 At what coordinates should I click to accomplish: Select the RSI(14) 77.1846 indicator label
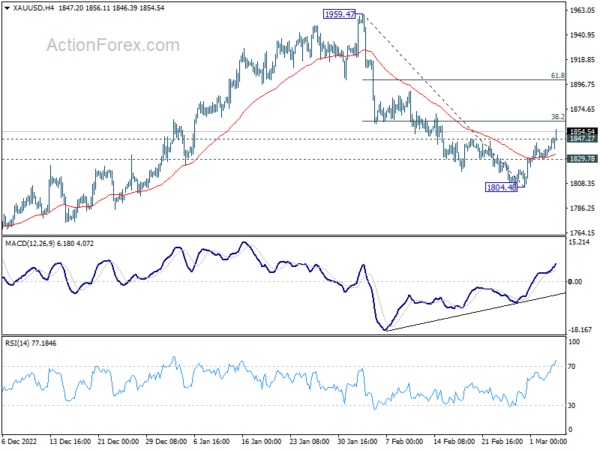click(31, 343)
